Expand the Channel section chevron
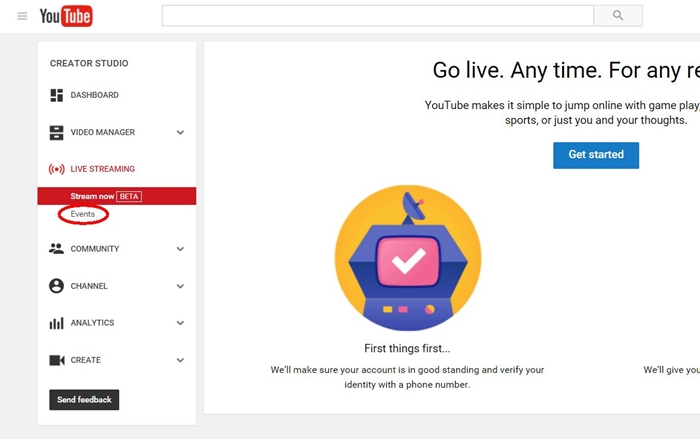Screen dimensions: 700x439 180,286
